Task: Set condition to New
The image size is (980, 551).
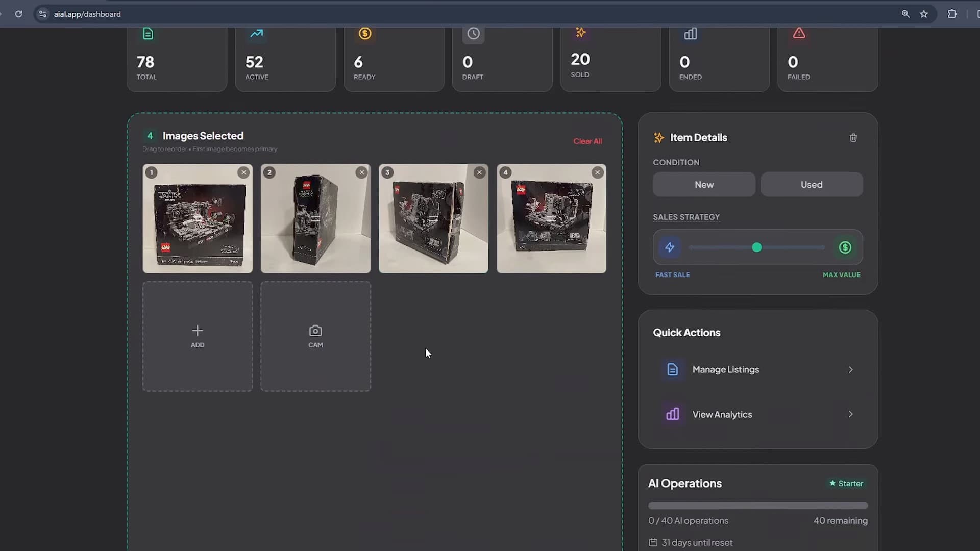Action: coord(704,185)
